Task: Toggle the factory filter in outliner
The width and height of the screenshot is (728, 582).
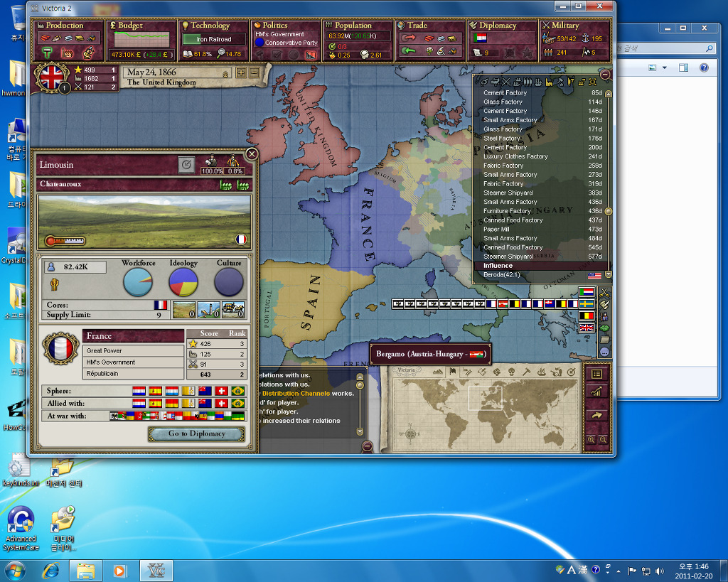Action: tap(550, 82)
